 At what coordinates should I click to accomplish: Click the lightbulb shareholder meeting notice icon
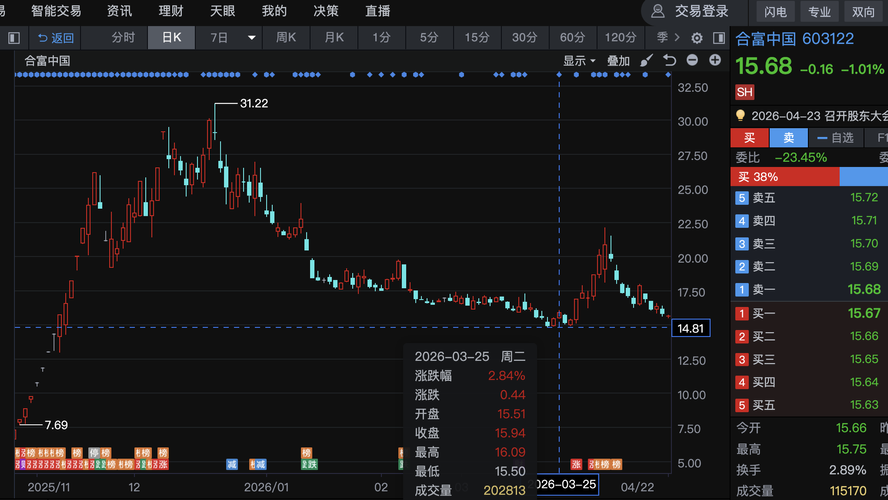click(740, 116)
